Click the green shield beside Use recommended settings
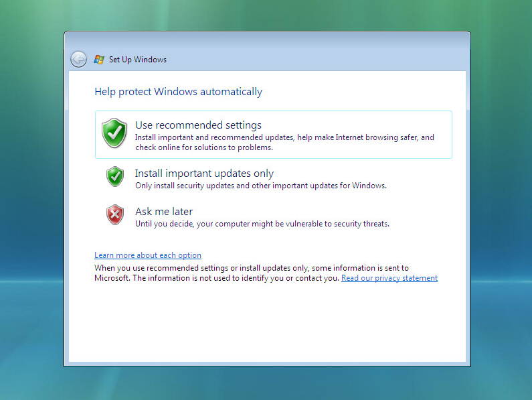The width and height of the screenshot is (532, 400). click(x=114, y=133)
